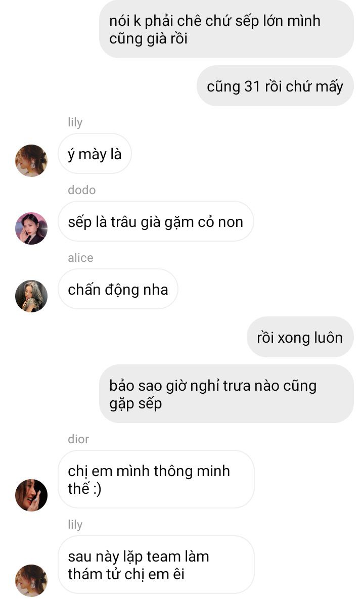Tap the sender name "dodo"
Screen dimensions: 364x604
pyautogui.click(x=82, y=190)
